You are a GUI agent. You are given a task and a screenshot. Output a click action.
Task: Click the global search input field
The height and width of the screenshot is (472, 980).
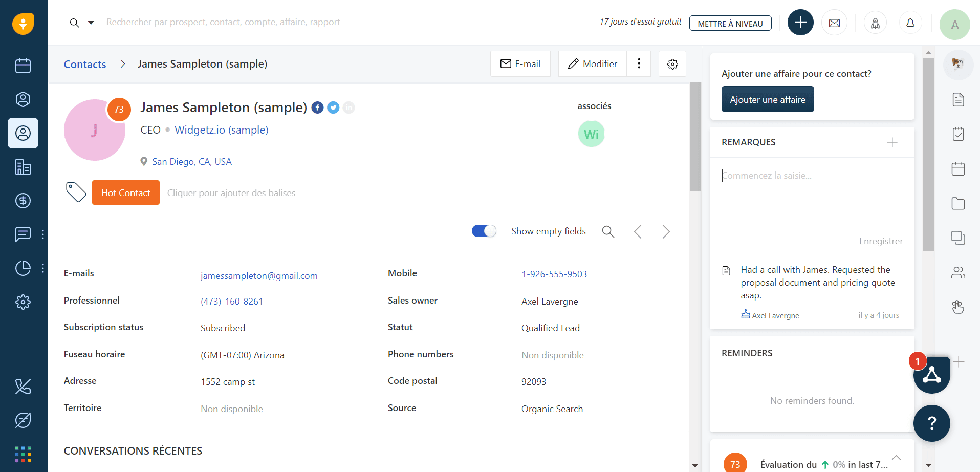[223, 22]
